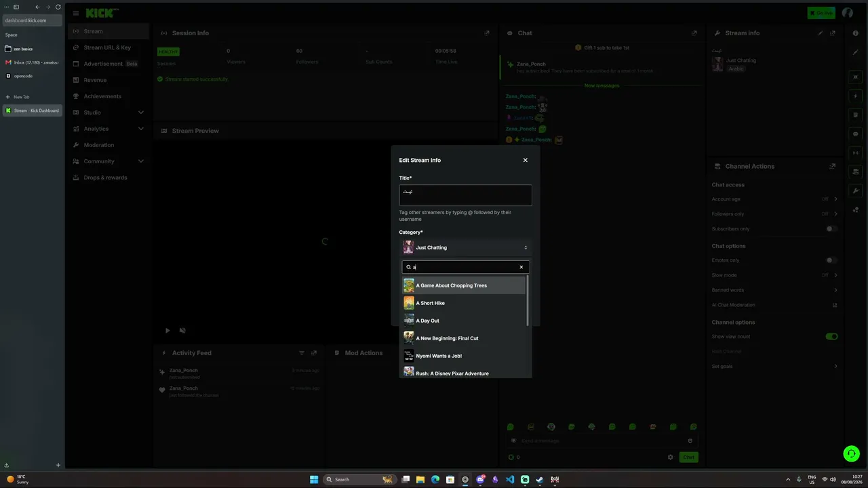Open chat settings gear
This screenshot has height=488, width=868.
(x=671, y=457)
